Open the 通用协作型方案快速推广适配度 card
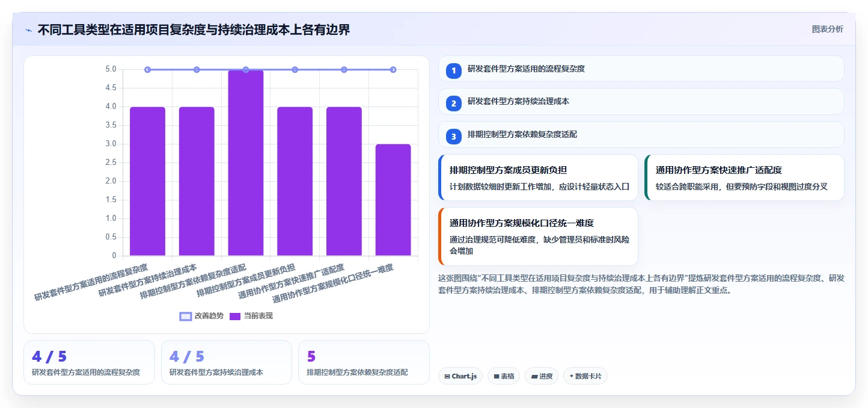Viewport: 868px width, 408px height. tap(744, 178)
